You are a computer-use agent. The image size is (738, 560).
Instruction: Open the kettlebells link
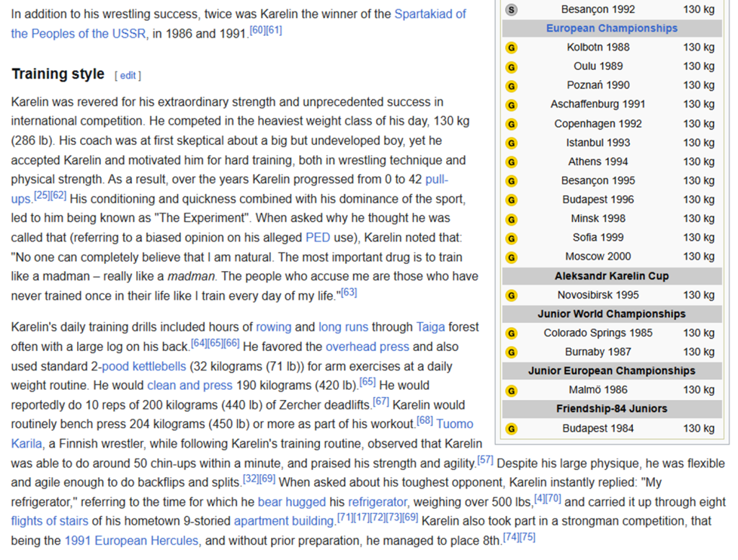143,366
